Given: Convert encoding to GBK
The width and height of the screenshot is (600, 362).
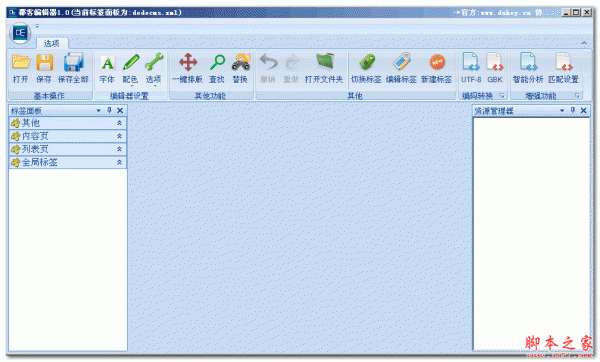Looking at the screenshot, I should (495, 68).
